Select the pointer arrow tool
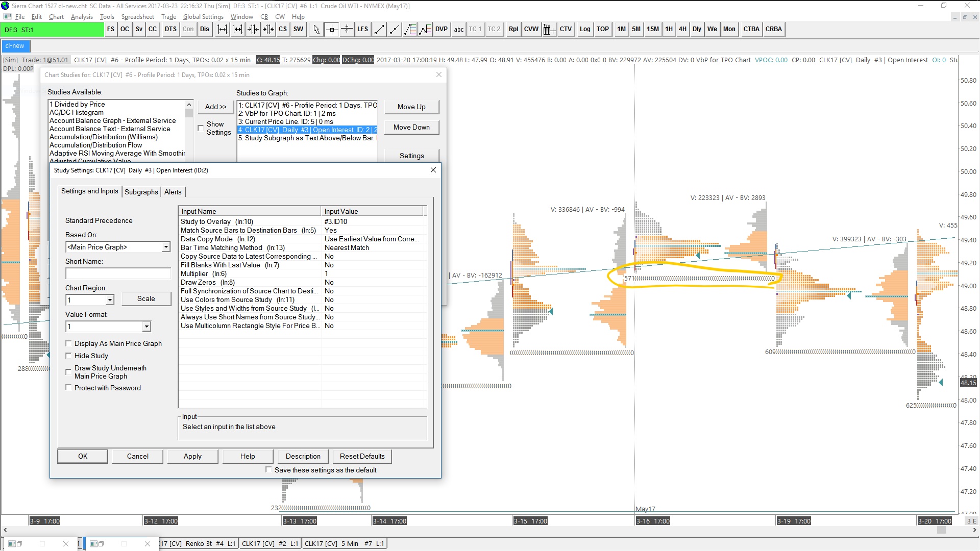This screenshot has width=980, height=551. click(x=316, y=30)
